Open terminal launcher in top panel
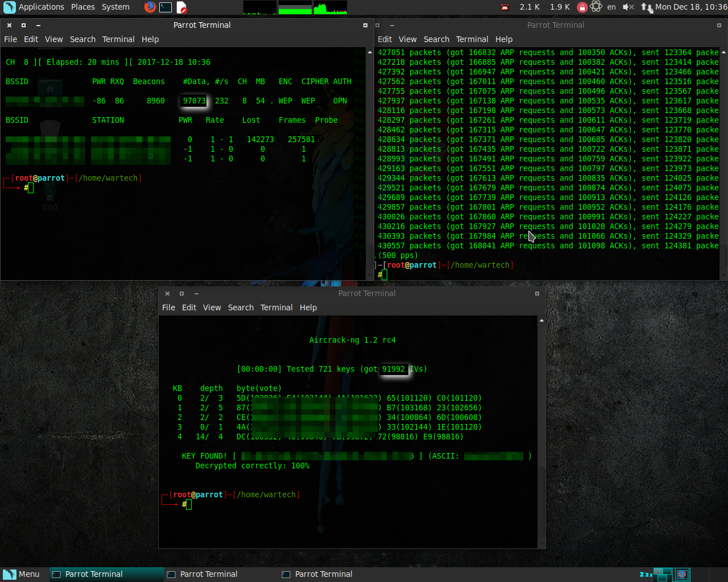The height and width of the screenshot is (582, 728). (x=166, y=7)
